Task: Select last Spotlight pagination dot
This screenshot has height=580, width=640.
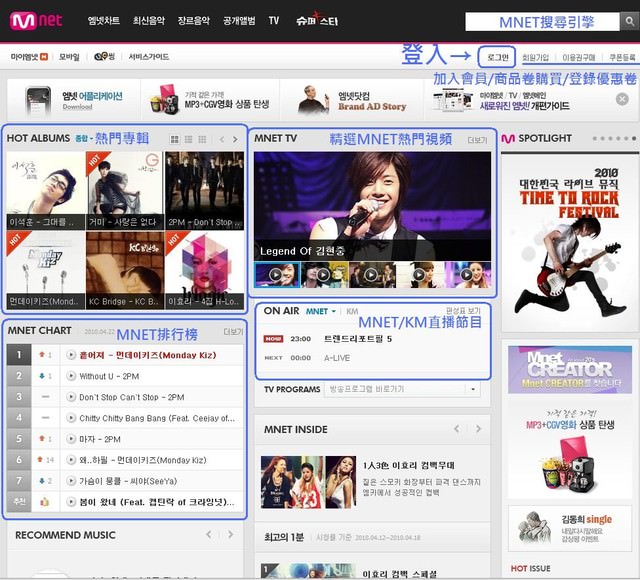Action: pos(633,138)
